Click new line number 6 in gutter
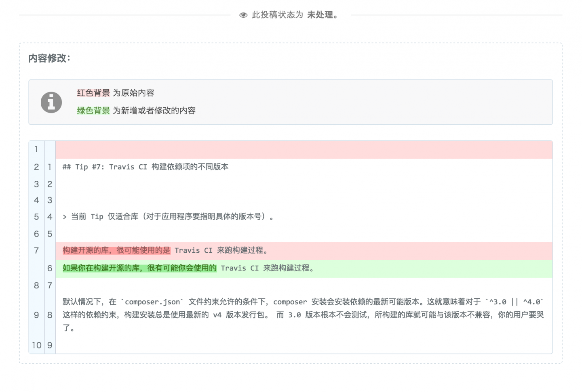The image size is (582, 392). [50, 268]
